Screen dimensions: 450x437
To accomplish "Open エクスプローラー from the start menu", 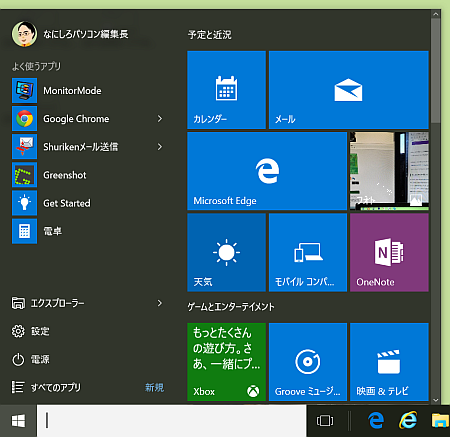I will point(87,303).
